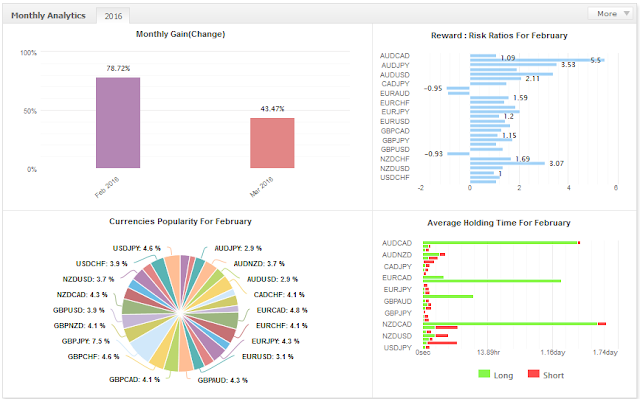The image size is (640, 399).
Task: Click the GBPUSD: 3.9 % pie label
Action: click(78, 310)
